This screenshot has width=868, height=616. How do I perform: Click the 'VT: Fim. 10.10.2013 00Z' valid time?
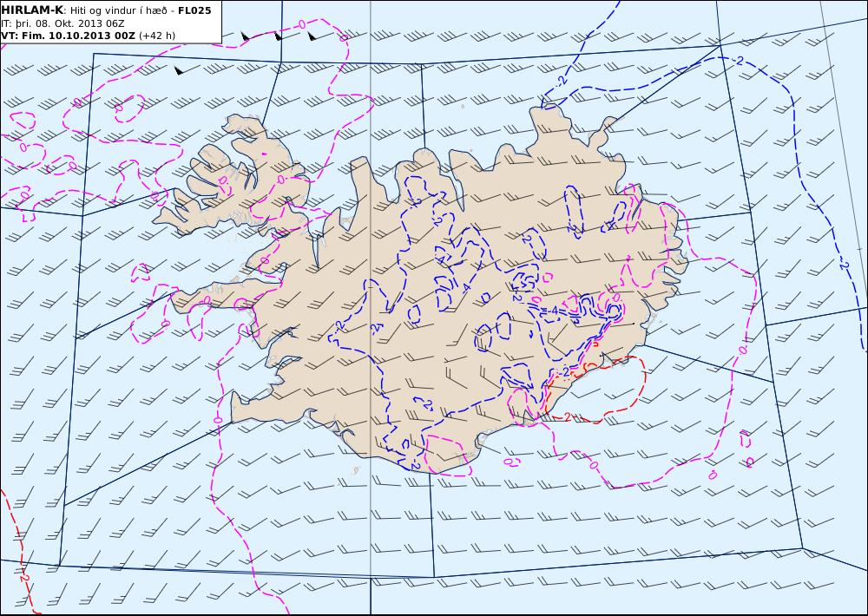(68, 36)
